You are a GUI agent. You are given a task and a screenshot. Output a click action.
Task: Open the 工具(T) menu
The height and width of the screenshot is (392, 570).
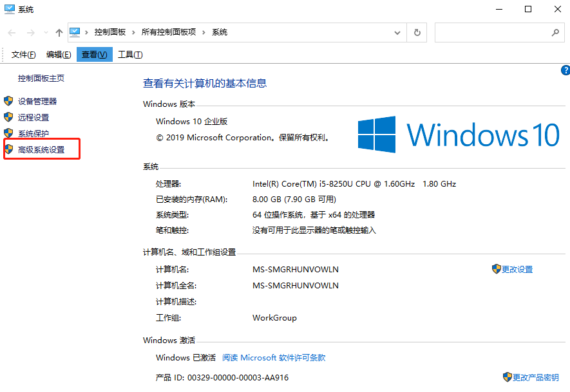(130, 55)
